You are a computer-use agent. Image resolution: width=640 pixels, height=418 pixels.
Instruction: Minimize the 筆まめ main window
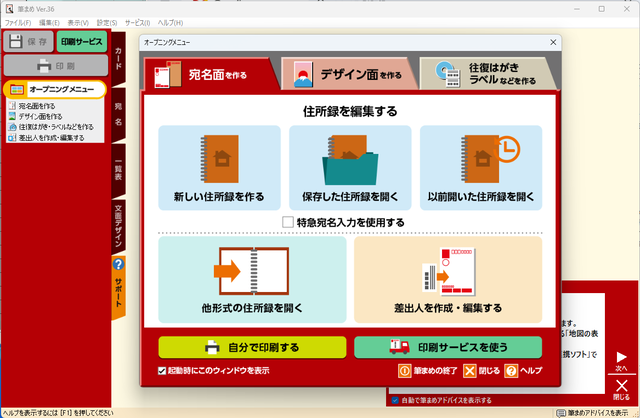click(x=577, y=9)
